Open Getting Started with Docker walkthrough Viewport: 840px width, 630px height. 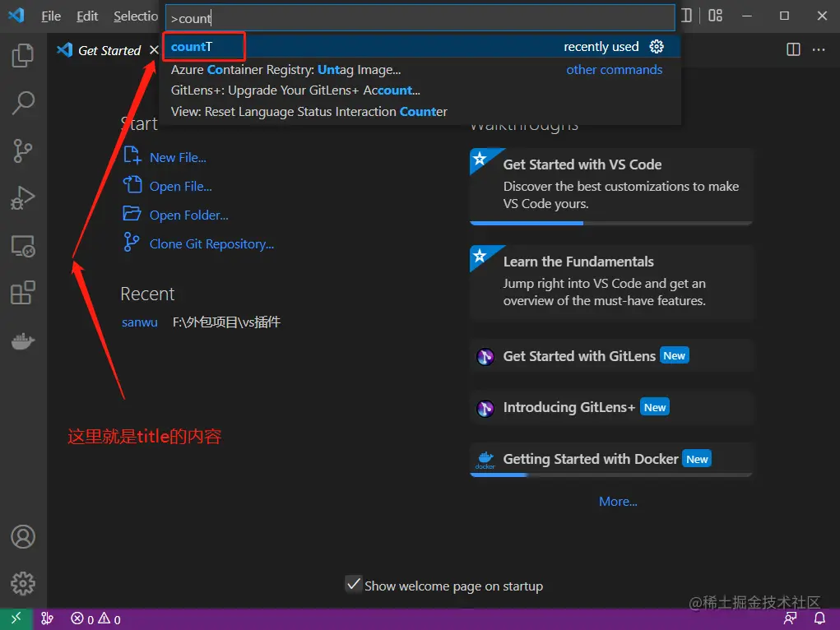[610, 461]
